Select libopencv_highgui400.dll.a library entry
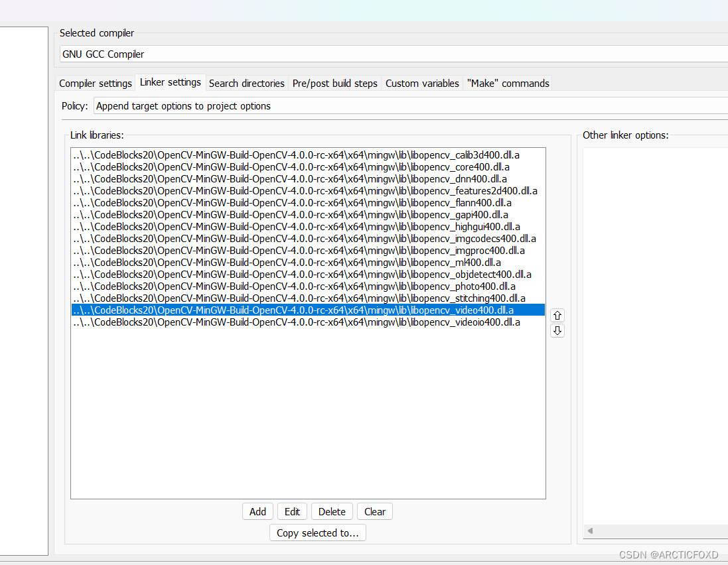This screenshot has width=728, height=565. tap(308, 227)
